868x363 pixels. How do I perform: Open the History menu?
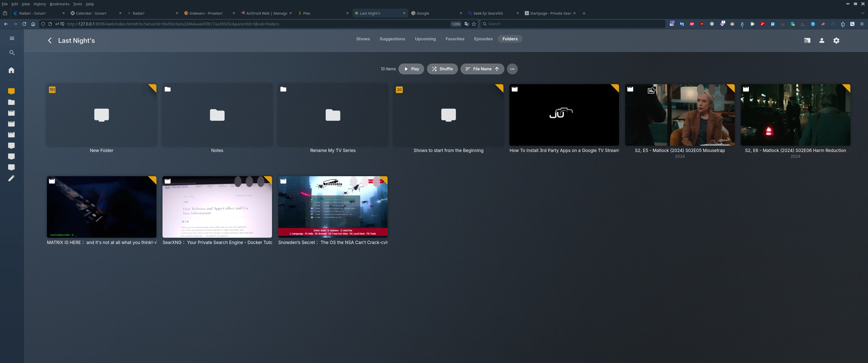tap(39, 4)
